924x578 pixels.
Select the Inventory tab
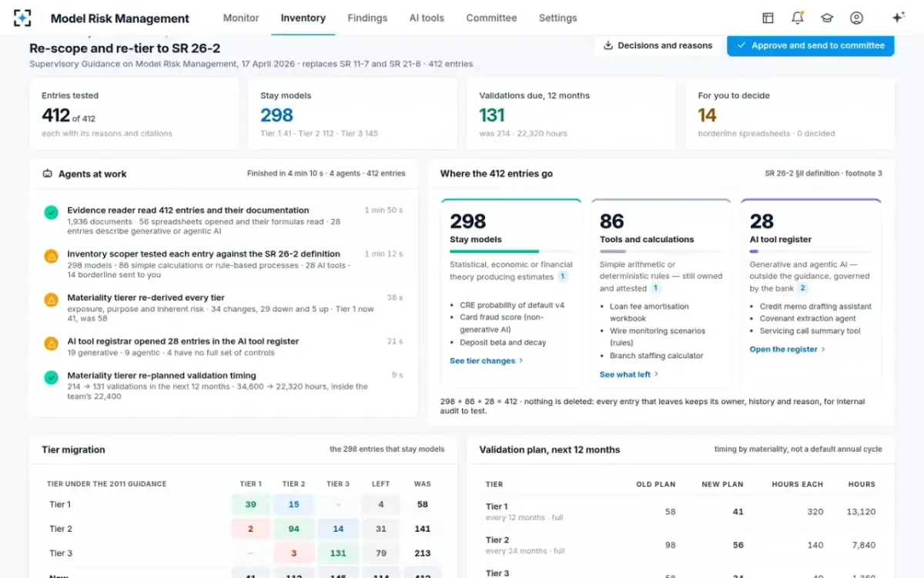[x=303, y=18]
